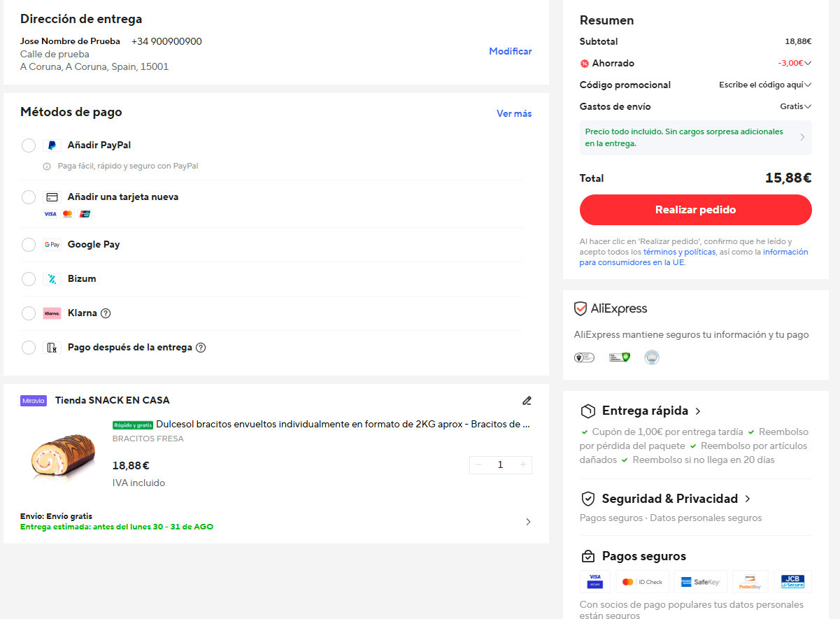Click the Mastercard logo under new card

(67, 214)
